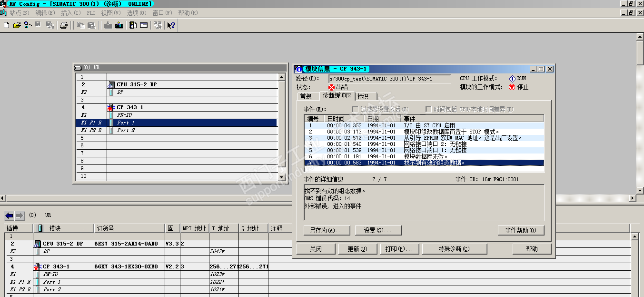Image resolution: width=644 pixels, height=297 pixels.
Task: Click the Paste toolbar icon
Action: pyautogui.click(x=91, y=25)
